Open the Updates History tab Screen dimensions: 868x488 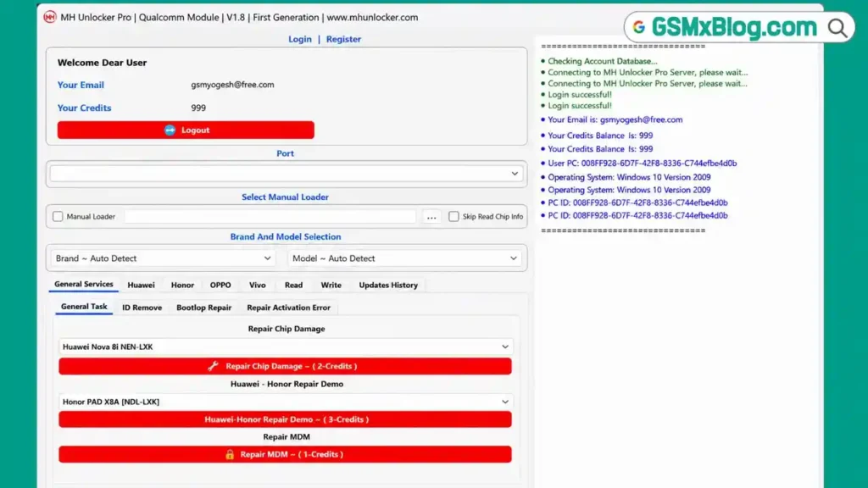[x=388, y=285]
